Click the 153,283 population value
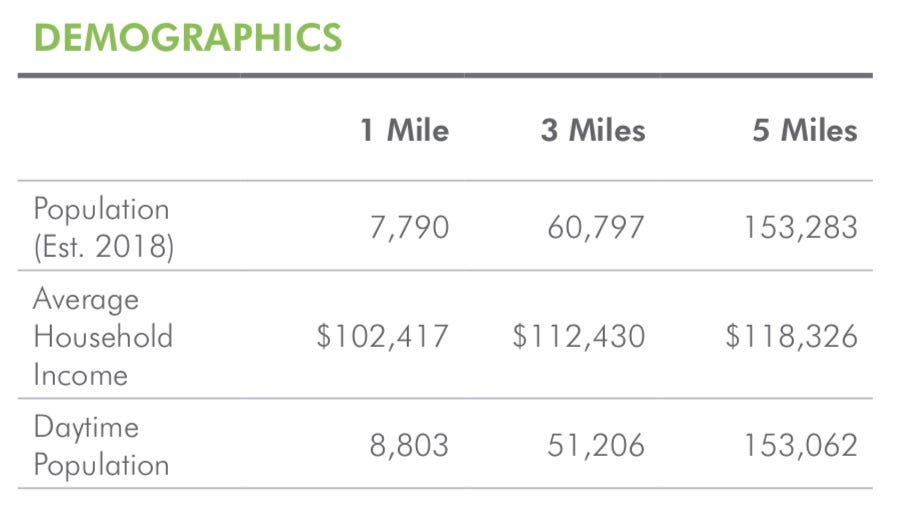This screenshot has height=516, width=914. tap(801, 227)
